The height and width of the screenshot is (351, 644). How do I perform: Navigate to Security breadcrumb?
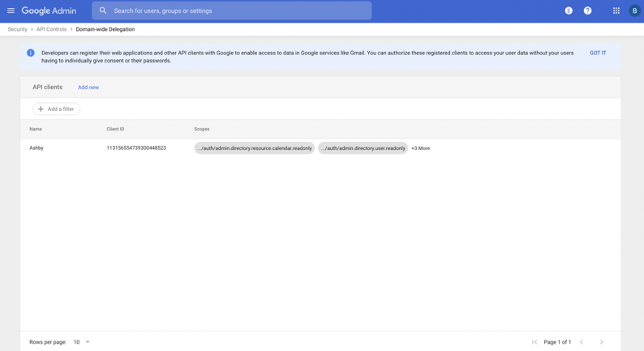click(17, 29)
